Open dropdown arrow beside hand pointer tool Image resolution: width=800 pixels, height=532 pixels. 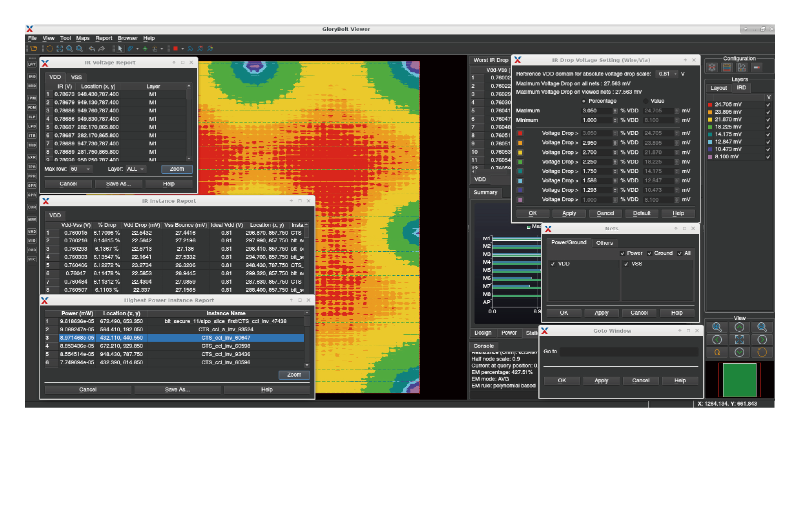(x=161, y=49)
